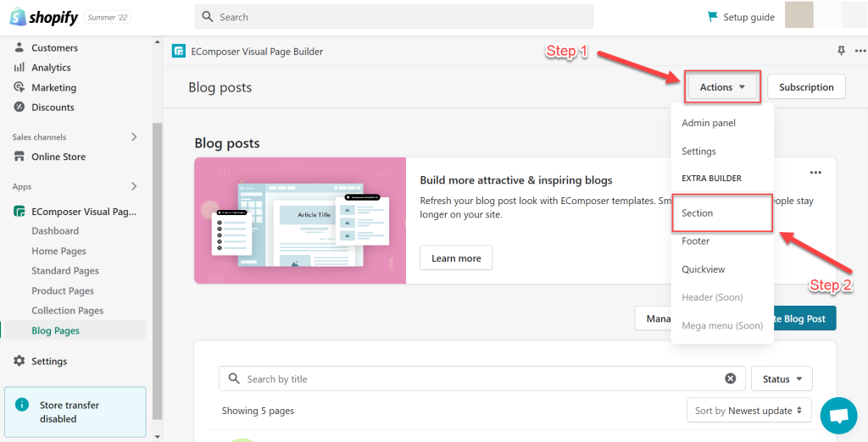
Task: Open the app header three-dot menu
Action: pos(860,51)
